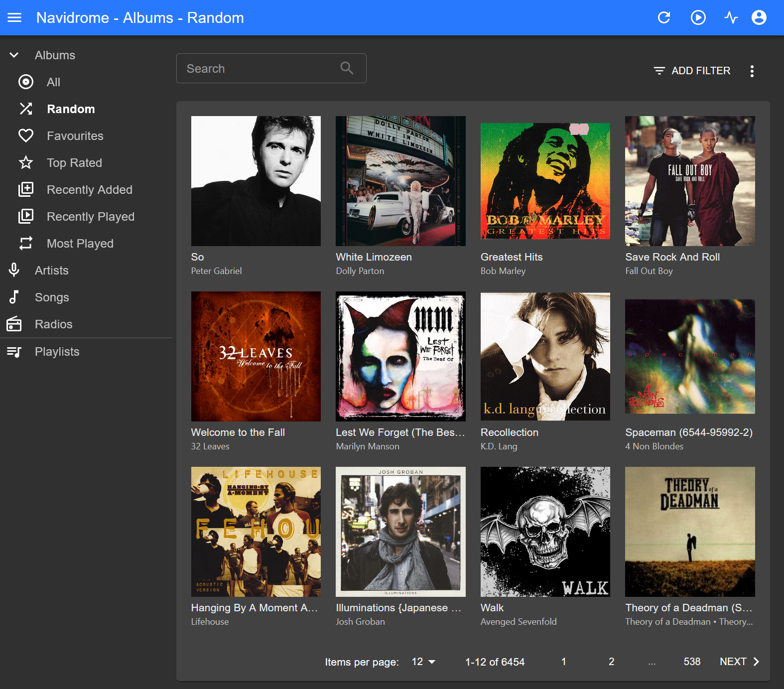Open the hamburger menu icon
Image resolution: width=784 pixels, height=689 pixels.
point(14,18)
